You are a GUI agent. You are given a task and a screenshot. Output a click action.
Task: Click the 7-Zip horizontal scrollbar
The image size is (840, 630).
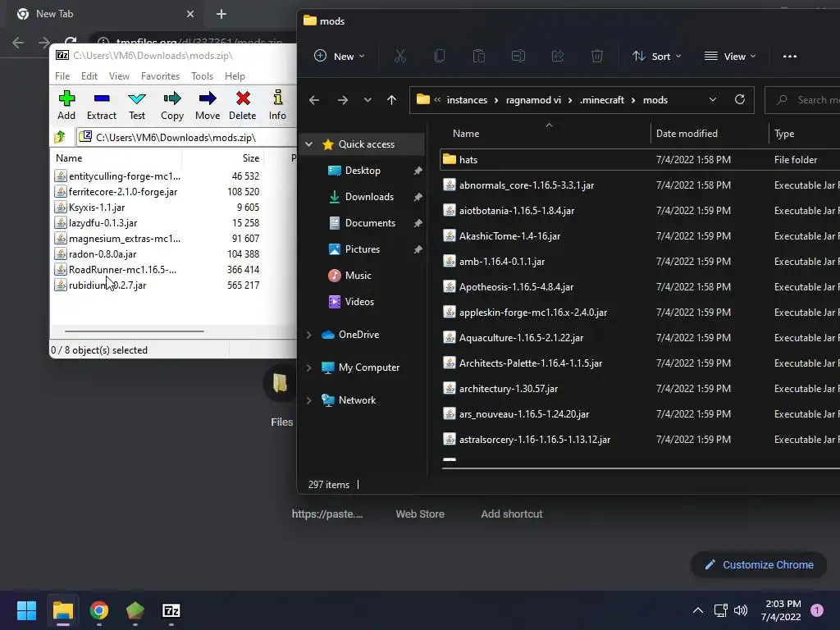click(135, 331)
